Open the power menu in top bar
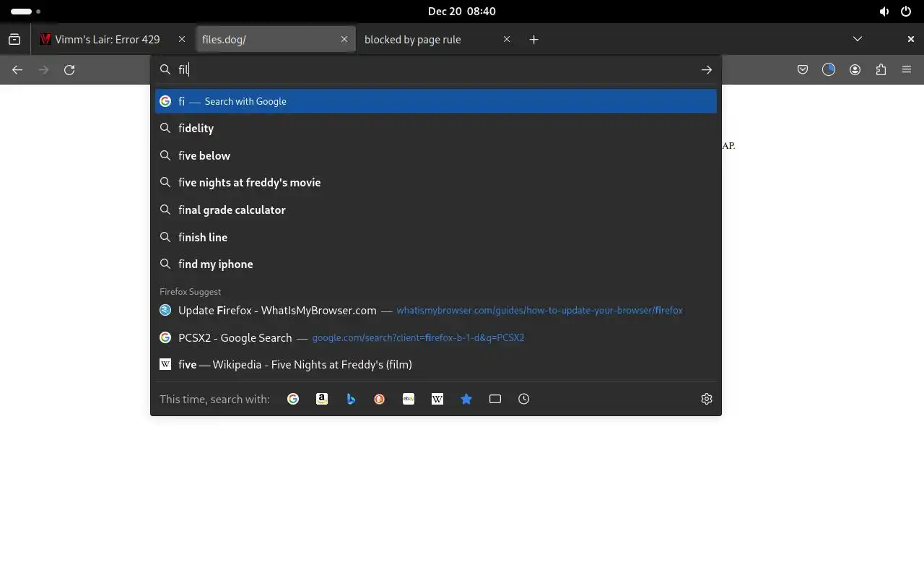Image resolution: width=924 pixels, height=578 pixels. 906,12
